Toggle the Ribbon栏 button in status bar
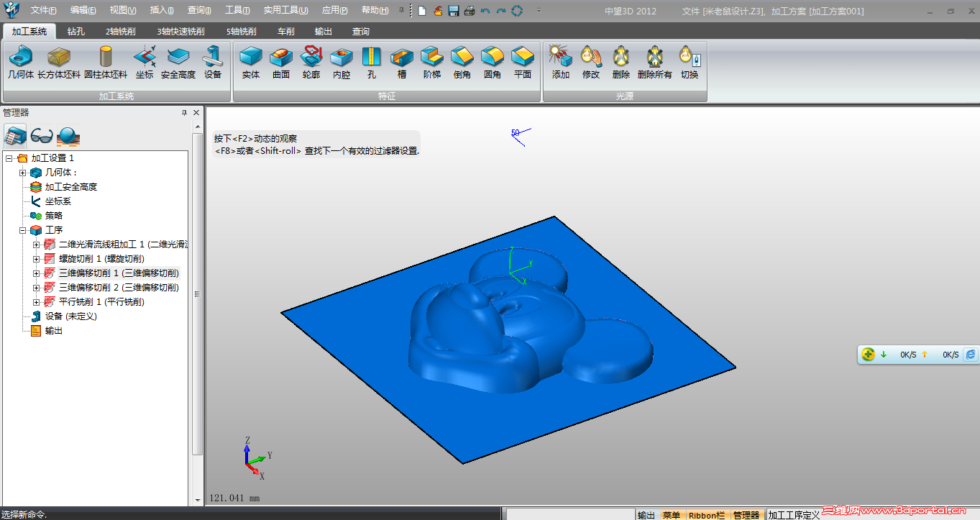This screenshot has width=980, height=520. tap(706, 515)
